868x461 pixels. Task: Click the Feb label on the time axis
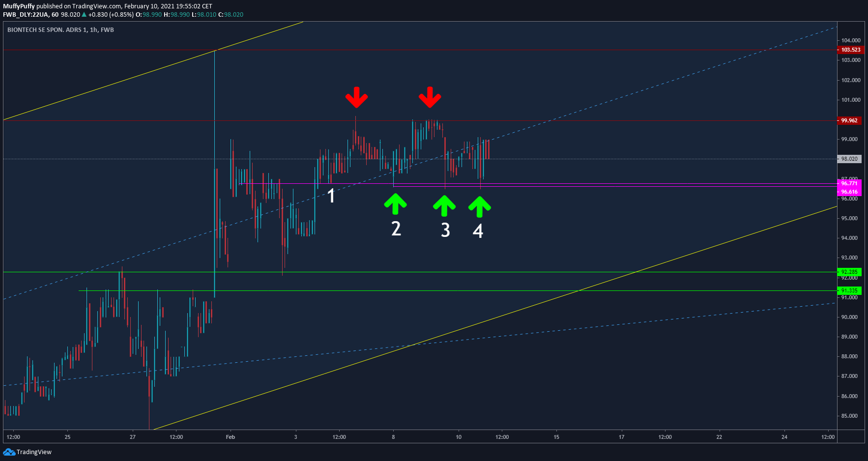pyautogui.click(x=231, y=437)
